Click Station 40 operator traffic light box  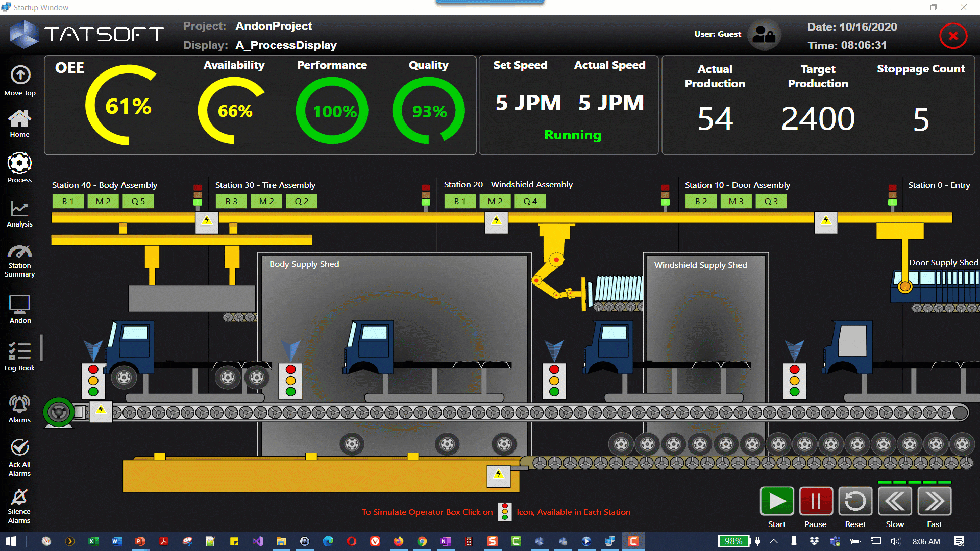pos(93,381)
